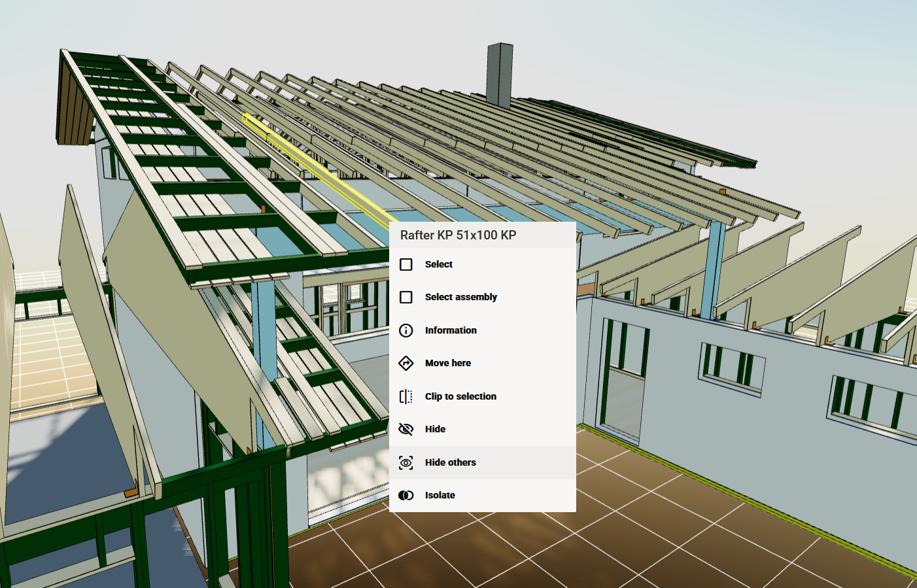Image resolution: width=917 pixels, height=588 pixels.
Task: Click the Clip to selection icon
Action: [406, 396]
